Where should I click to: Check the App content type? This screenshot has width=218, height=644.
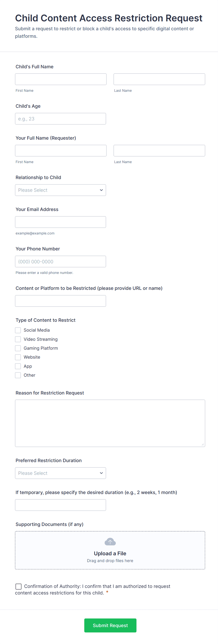tap(18, 366)
